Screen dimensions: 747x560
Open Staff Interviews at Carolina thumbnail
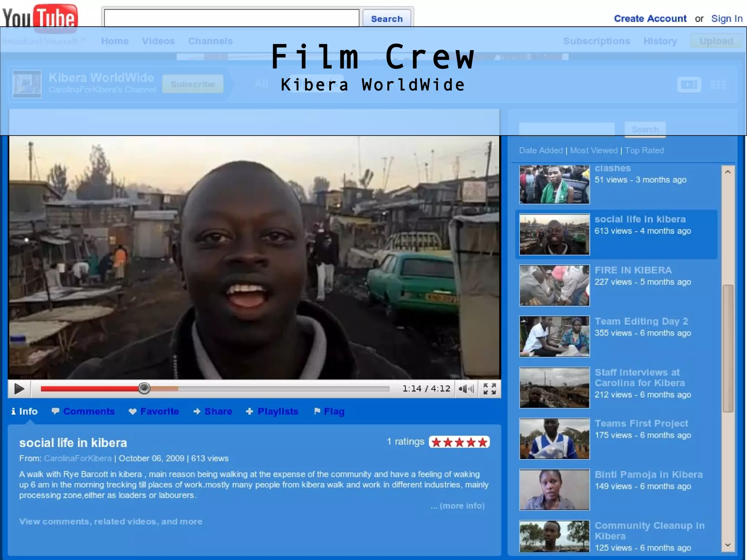(x=554, y=387)
